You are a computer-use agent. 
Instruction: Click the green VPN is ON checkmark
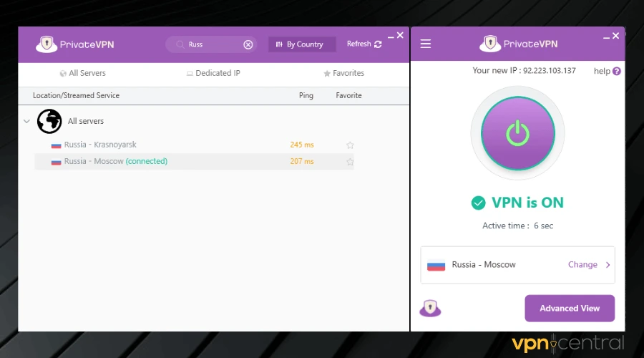pos(478,203)
